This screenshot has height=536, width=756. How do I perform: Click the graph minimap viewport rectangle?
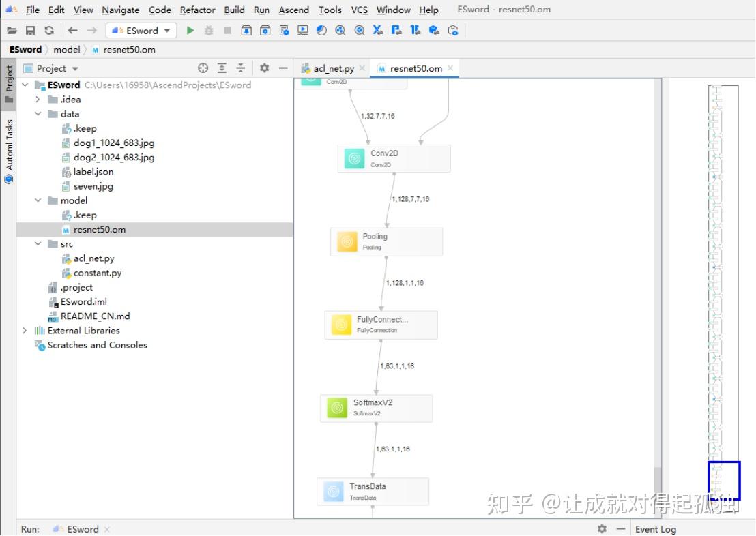[725, 480]
